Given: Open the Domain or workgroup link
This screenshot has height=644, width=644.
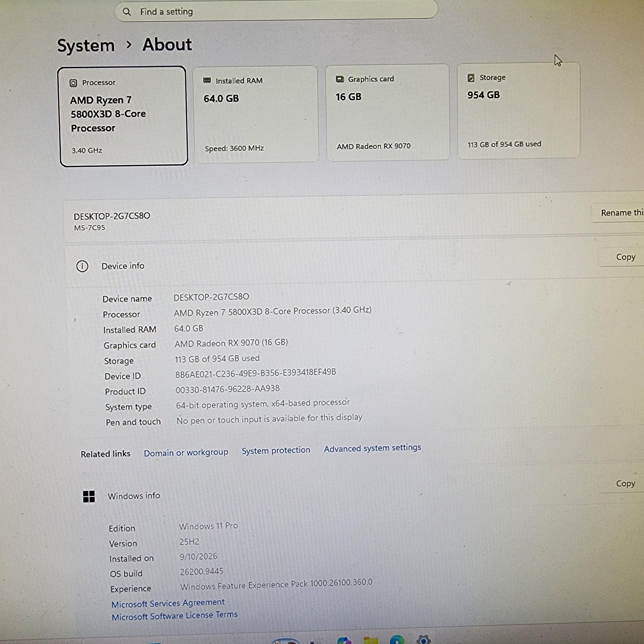Looking at the screenshot, I should (x=186, y=452).
